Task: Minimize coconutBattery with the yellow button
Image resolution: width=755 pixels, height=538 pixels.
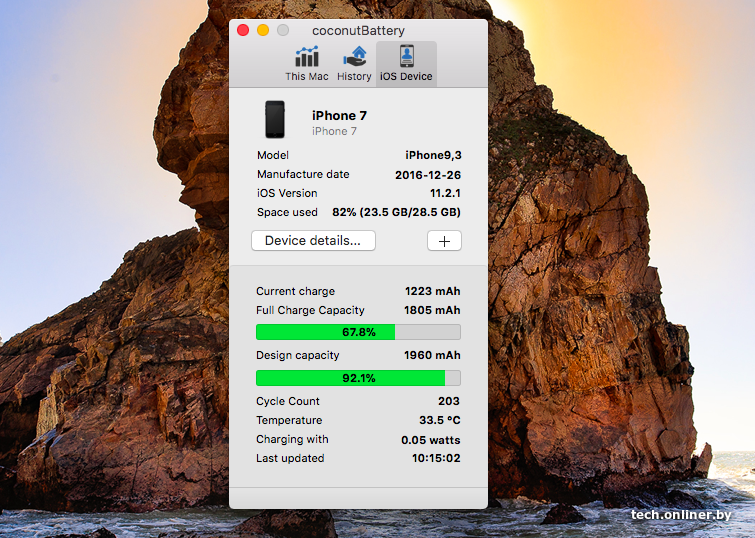Action: (x=263, y=30)
